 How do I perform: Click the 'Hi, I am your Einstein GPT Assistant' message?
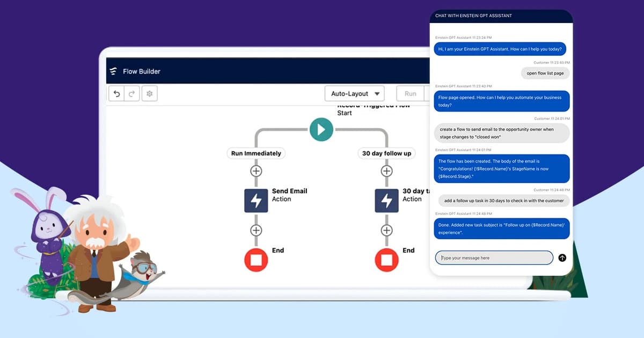pos(500,49)
